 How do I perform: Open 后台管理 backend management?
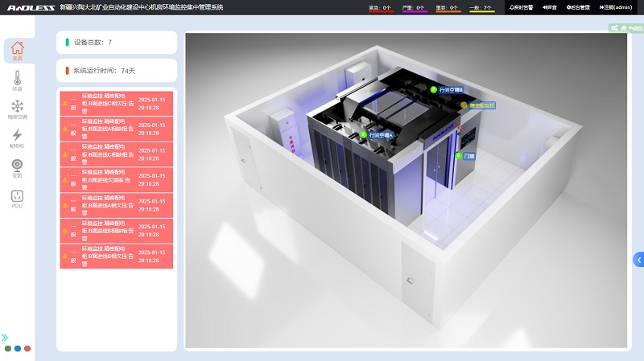tap(578, 6)
